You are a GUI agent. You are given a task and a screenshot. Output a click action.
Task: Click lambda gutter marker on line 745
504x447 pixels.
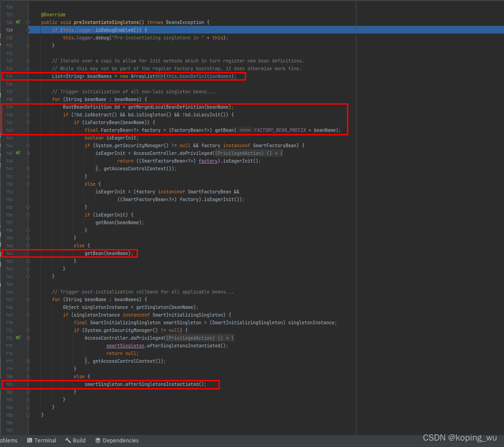point(18,153)
